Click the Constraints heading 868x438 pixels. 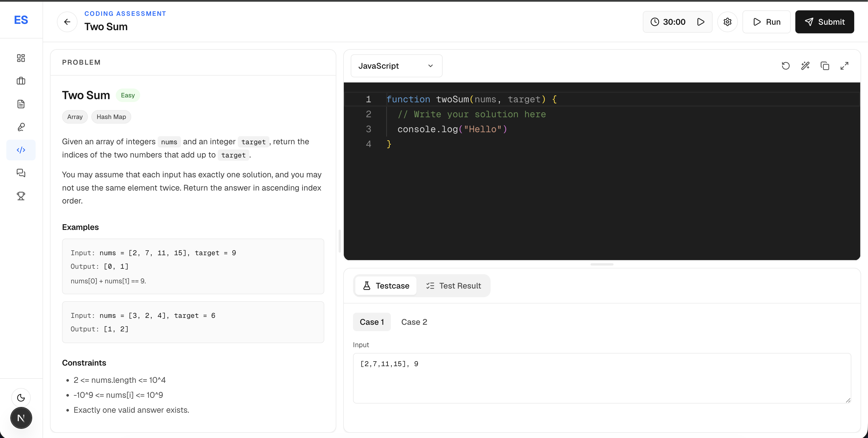coord(84,363)
